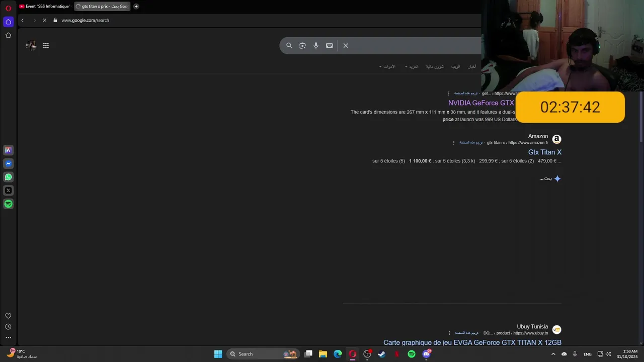Screen dimensions: 644x362
Task: Open Task View on the taskbar
Action: 308,354
